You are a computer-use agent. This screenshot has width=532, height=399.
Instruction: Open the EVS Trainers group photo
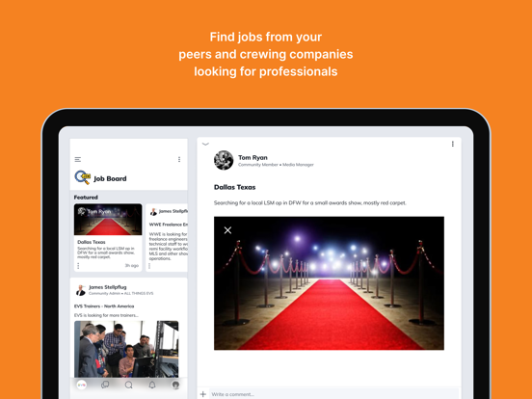click(x=126, y=349)
